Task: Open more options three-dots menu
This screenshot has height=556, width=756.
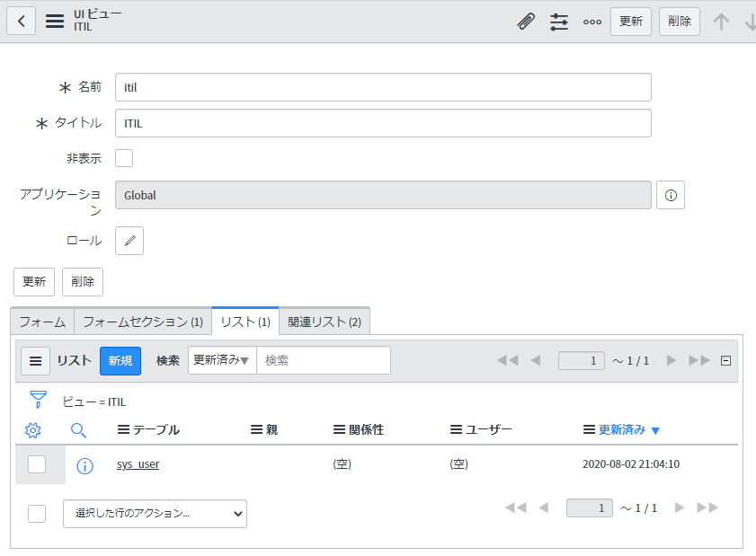Action: [x=592, y=22]
